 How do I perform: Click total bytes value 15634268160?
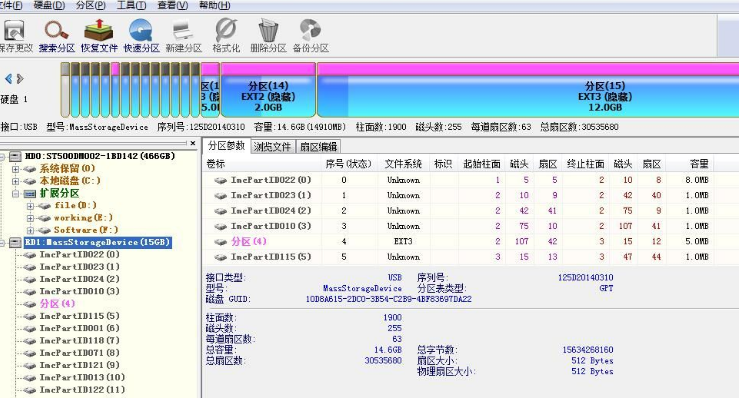pyautogui.click(x=588, y=350)
